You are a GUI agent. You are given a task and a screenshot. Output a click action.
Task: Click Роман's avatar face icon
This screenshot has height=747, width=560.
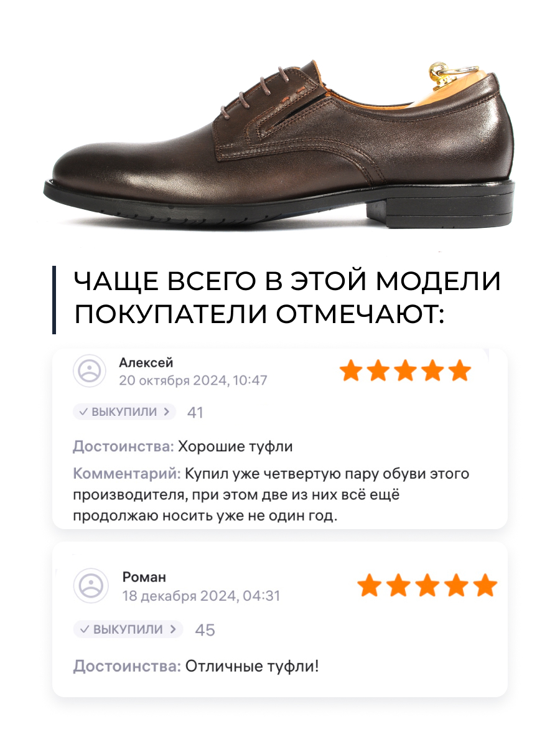(x=91, y=586)
